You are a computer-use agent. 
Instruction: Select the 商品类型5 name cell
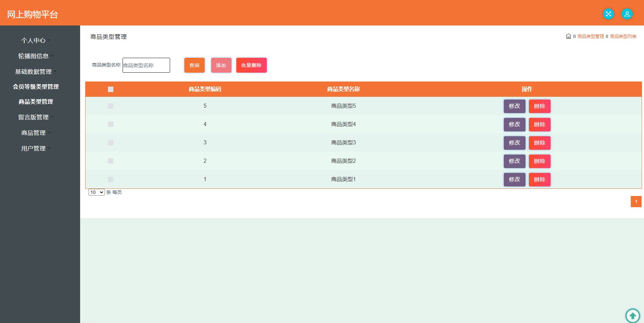[x=343, y=106]
